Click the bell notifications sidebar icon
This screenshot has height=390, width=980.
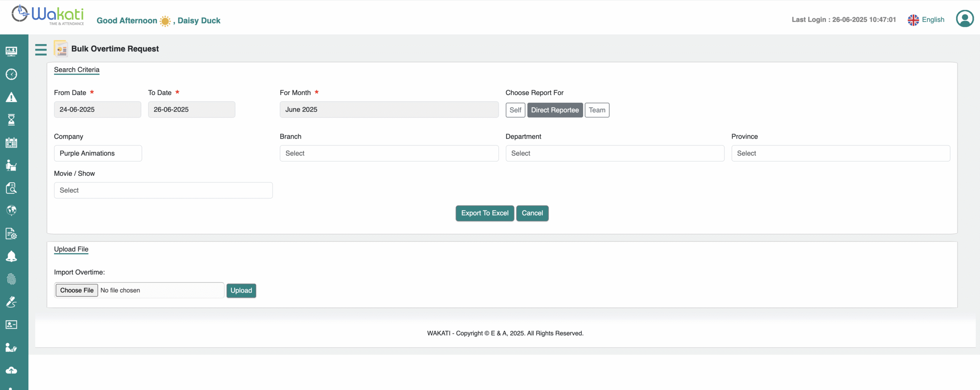11,256
